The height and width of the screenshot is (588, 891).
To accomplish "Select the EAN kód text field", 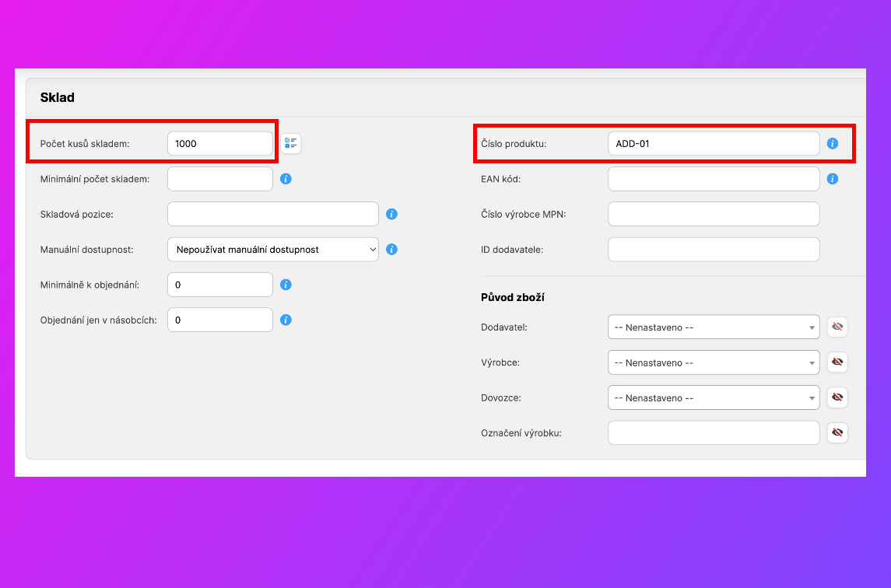I will tap(713, 179).
